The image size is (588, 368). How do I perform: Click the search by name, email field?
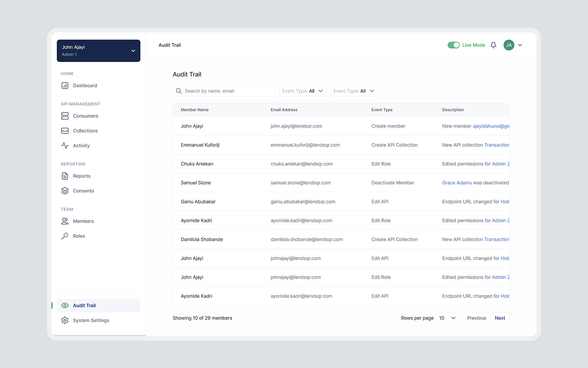click(224, 91)
